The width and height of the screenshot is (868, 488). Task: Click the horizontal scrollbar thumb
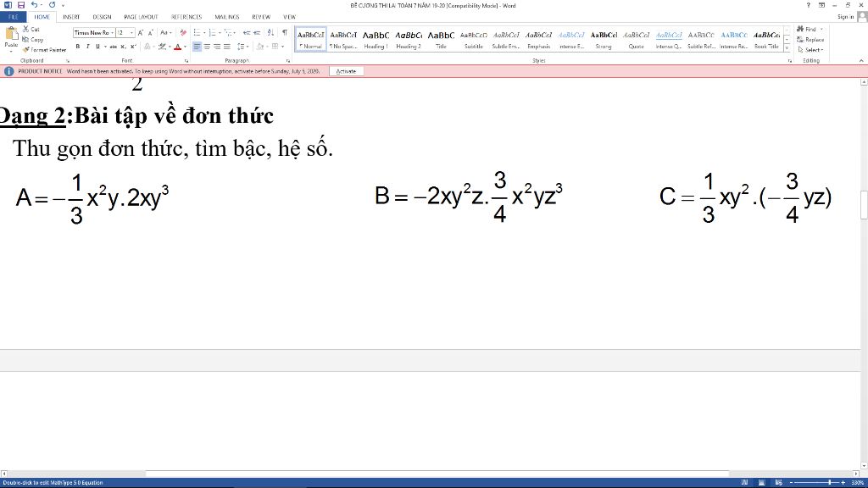pos(437,474)
